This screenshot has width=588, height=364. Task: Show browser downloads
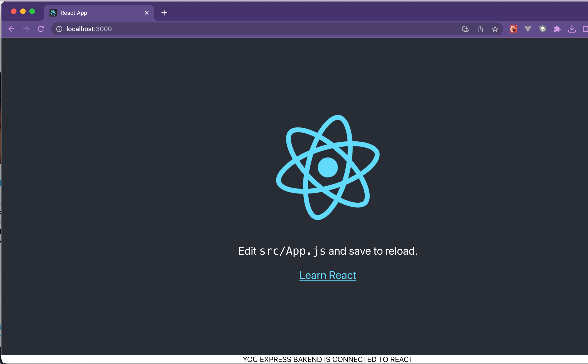pyautogui.click(x=572, y=29)
